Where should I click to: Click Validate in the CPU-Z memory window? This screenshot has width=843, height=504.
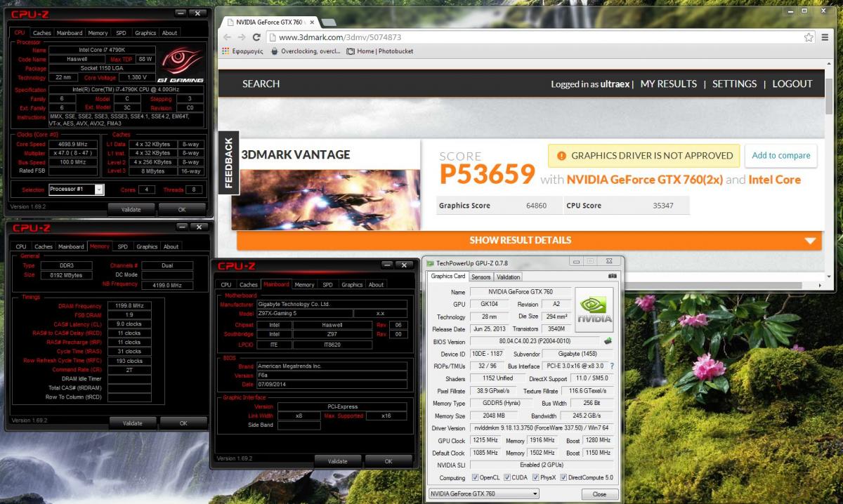[x=133, y=423]
